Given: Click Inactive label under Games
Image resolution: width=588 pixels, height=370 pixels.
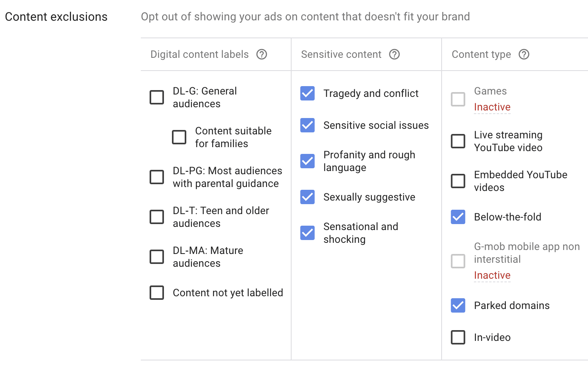Looking at the screenshot, I should (x=492, y=107).
